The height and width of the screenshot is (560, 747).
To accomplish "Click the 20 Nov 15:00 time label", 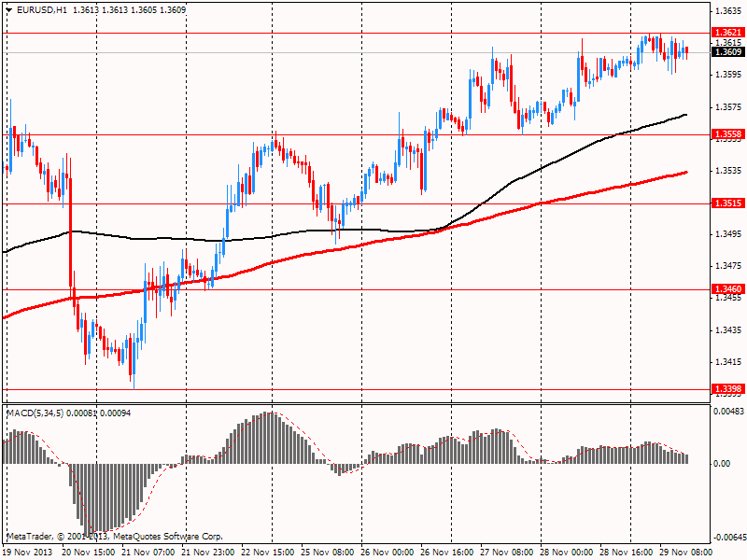I will click(x=89, y=553).
